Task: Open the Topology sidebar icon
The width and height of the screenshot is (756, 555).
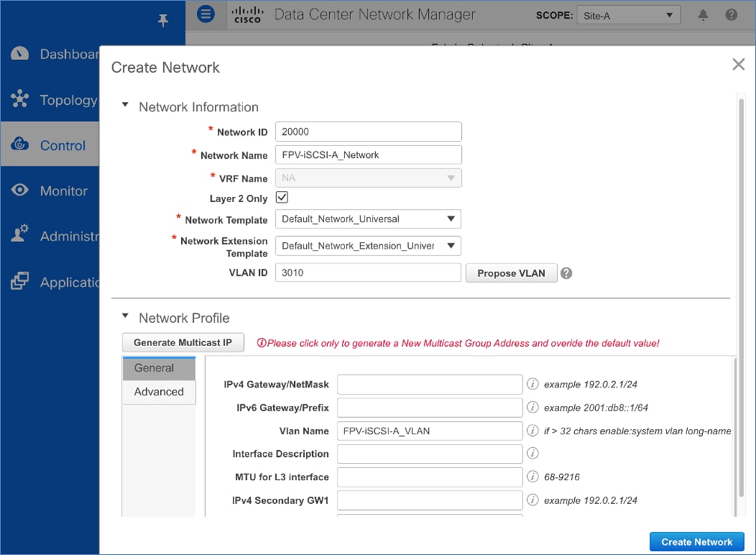Action: coord(19,98)
